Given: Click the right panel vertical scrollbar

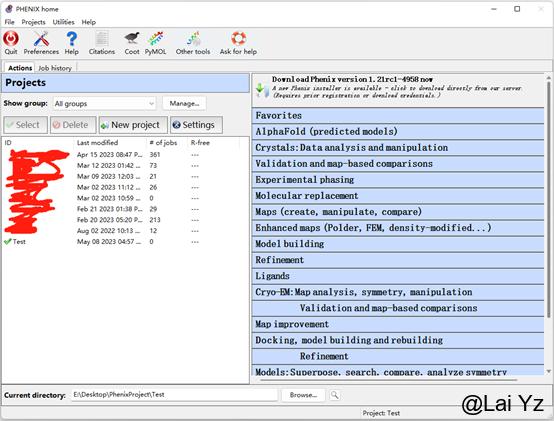Looking at the screenshot, I should tap(548, 200).
